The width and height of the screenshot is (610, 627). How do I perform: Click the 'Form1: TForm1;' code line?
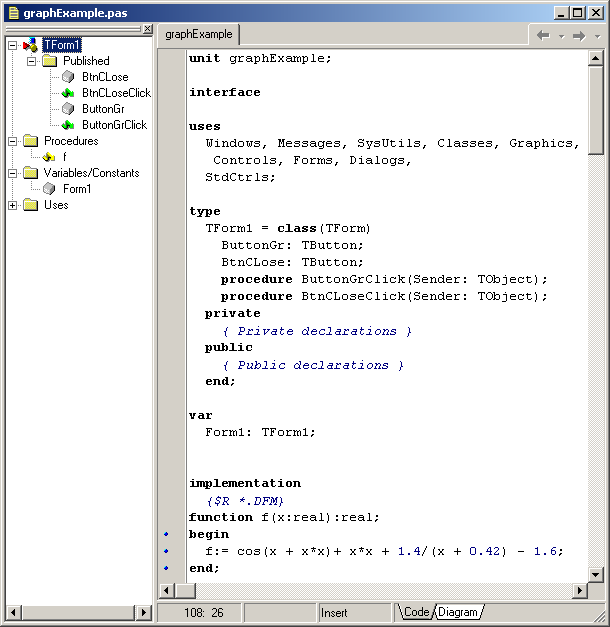[x=260, y=432]
